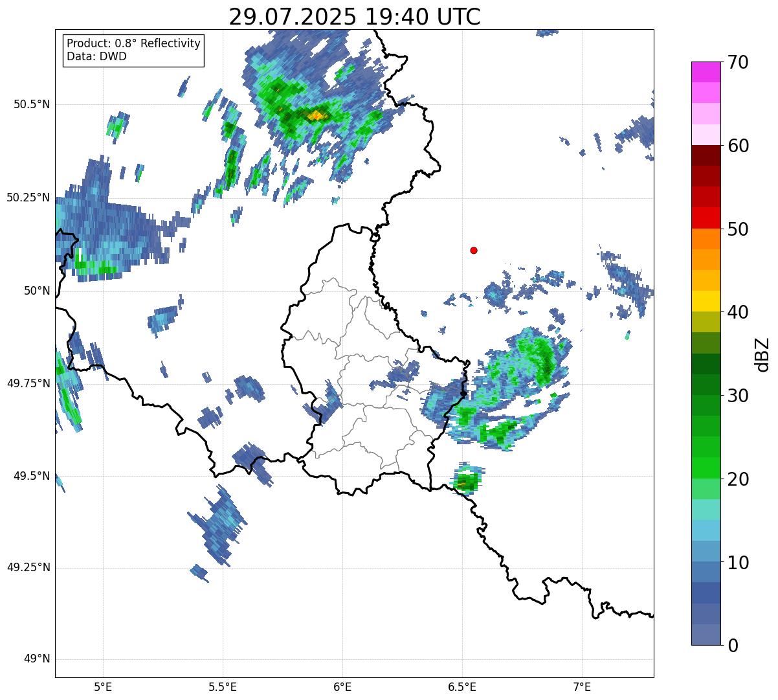Click the bright red colorbar segment above 50
Viewport: 778px width, 700px height.
point(706,218)
